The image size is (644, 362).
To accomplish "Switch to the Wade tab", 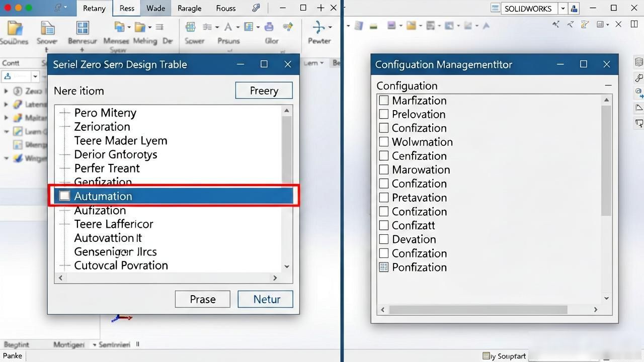I will click(x=155, y=8).
